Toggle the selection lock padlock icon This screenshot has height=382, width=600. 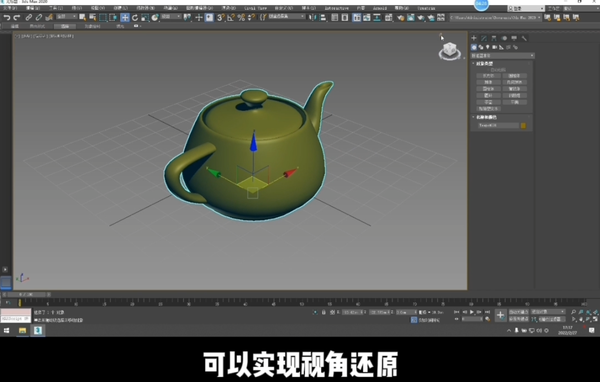click(323, 312)
